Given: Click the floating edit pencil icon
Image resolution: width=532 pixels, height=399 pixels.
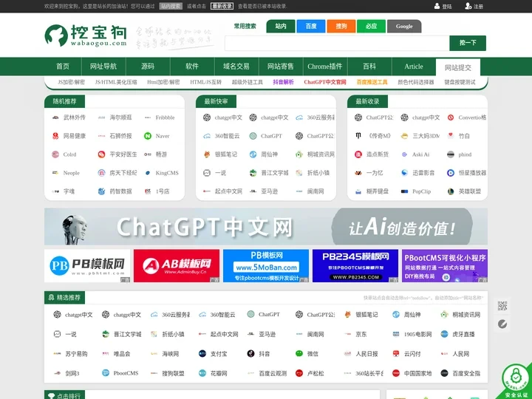Looking at the screenshot, I should [x=502, y=324].
